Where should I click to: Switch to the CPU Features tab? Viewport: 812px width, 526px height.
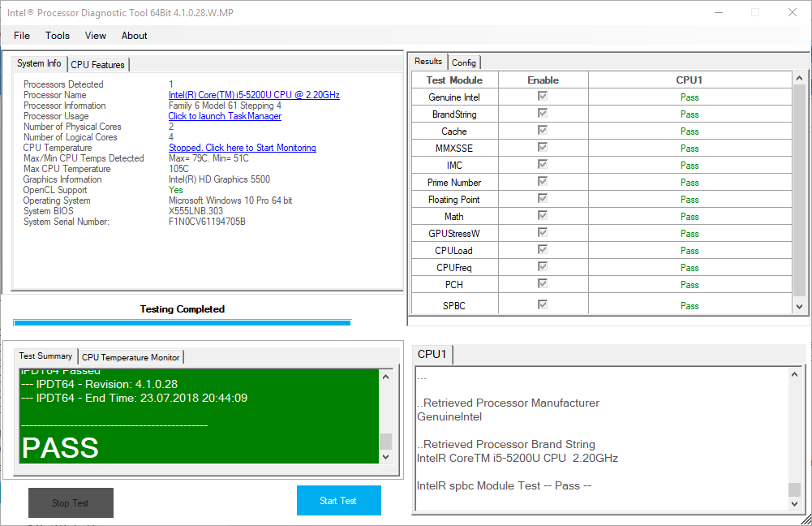tap(97, 64)
